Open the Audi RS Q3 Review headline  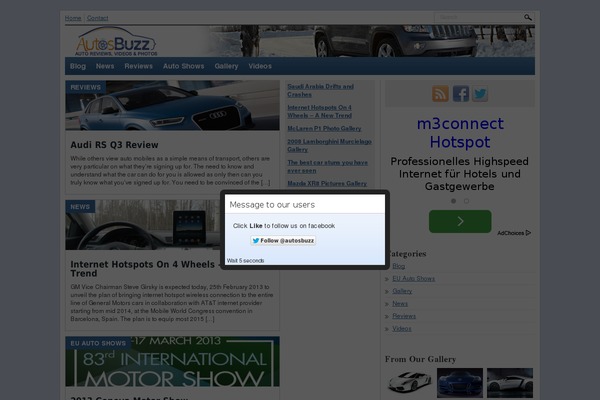click(114, 145)
